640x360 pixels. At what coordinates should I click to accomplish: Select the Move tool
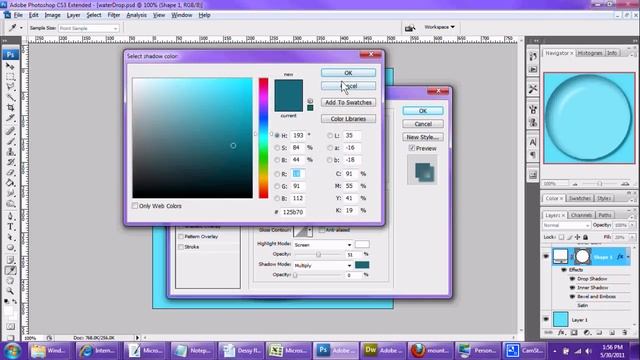(x=10, y=66)
